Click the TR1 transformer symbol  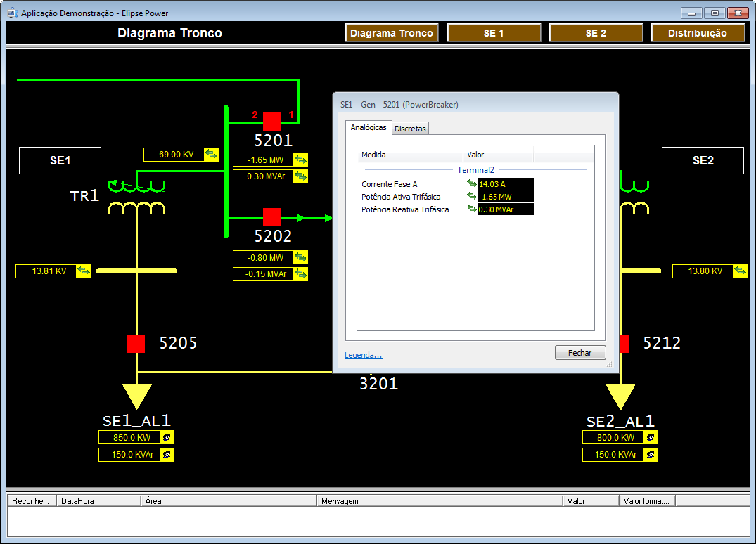pyautogui.click(x=136, y=197)
